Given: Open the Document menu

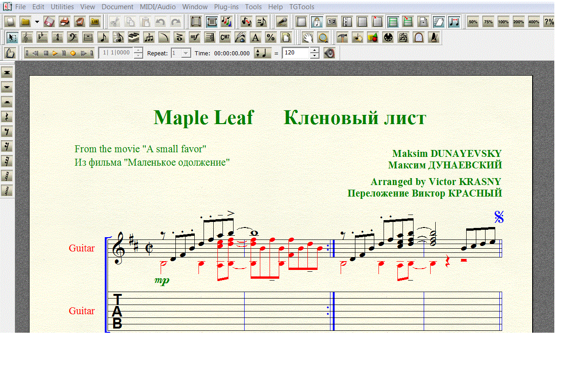Looking at the screenshot, I should pos(117,7).
